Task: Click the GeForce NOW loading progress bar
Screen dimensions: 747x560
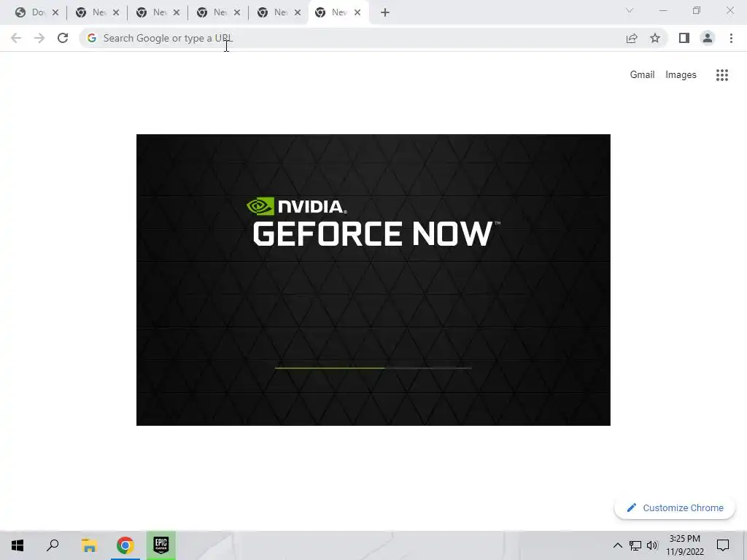Action: pos(373,367)
